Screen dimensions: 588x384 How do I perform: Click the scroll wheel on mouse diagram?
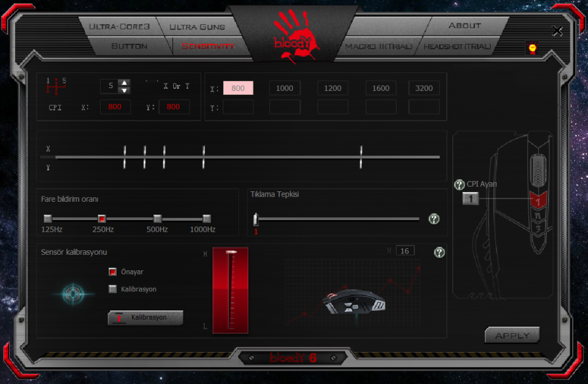[538, 171]
